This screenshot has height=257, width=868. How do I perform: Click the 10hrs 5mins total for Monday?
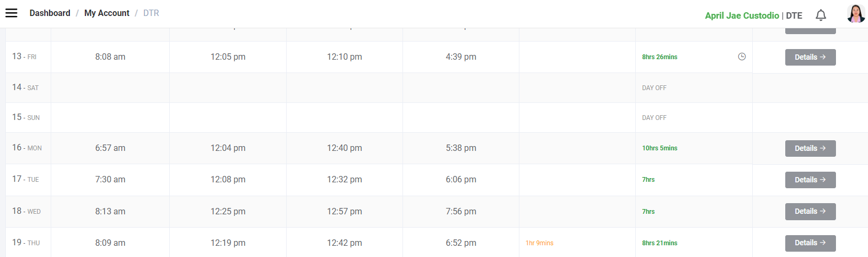point(659,148)
